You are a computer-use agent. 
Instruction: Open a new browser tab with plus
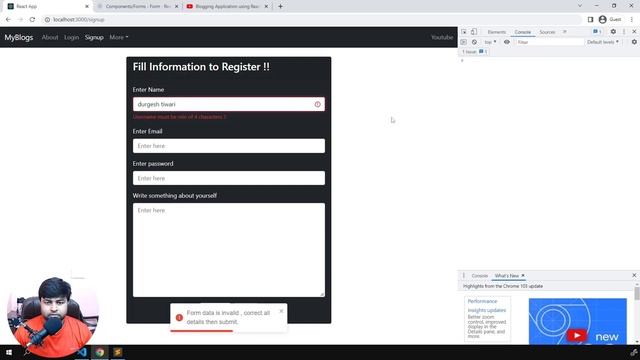tap(280, 7)
